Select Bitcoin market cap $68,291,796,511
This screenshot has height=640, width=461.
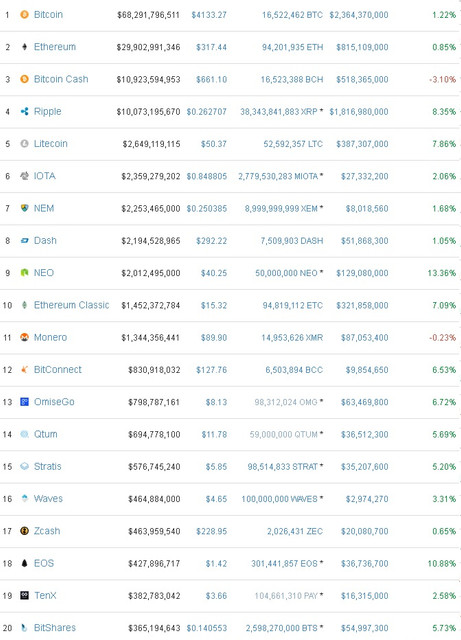[x=148, y=15]
